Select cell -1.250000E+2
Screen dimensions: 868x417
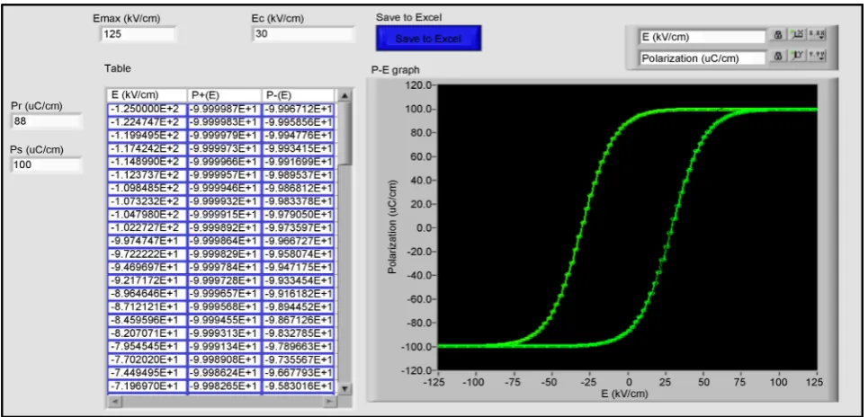pyautogui.click(x=147, y=109)
